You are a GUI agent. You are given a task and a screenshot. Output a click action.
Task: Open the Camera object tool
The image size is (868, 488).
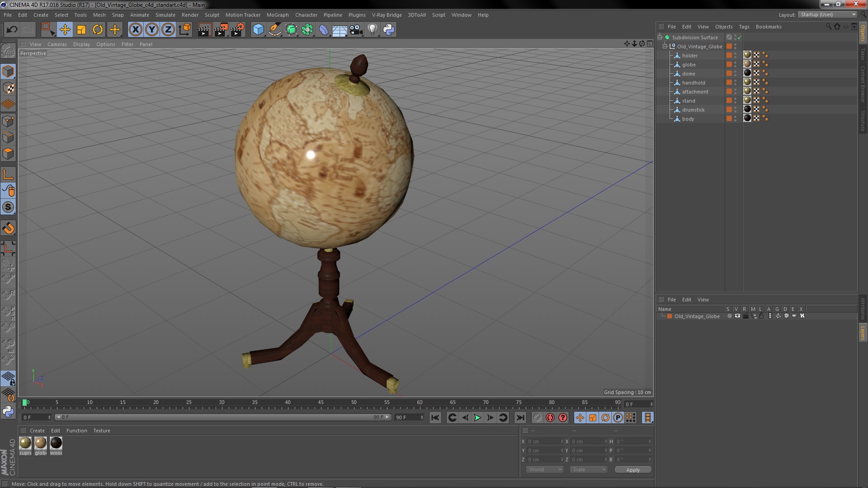tap(356, 30)
